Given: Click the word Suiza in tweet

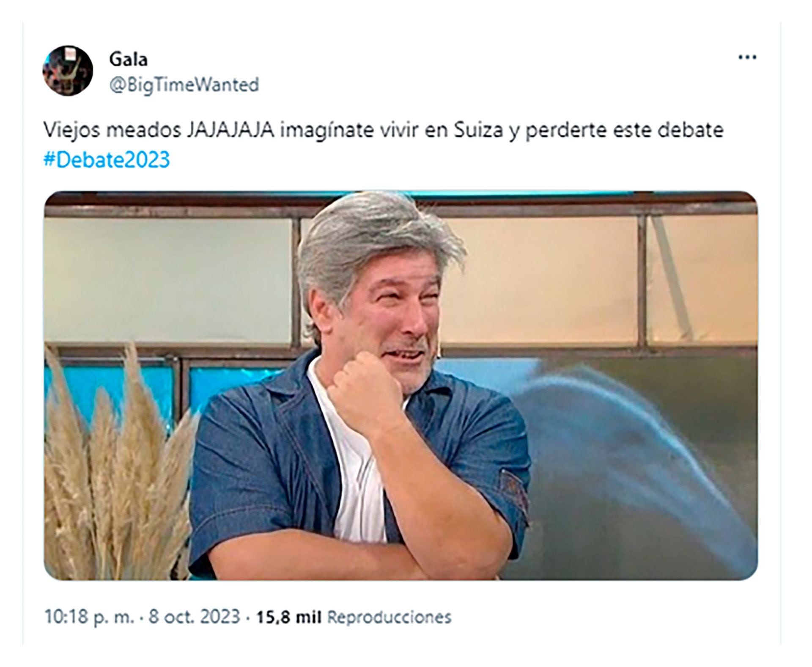Looking at the screenshot, I should point(479,131).
